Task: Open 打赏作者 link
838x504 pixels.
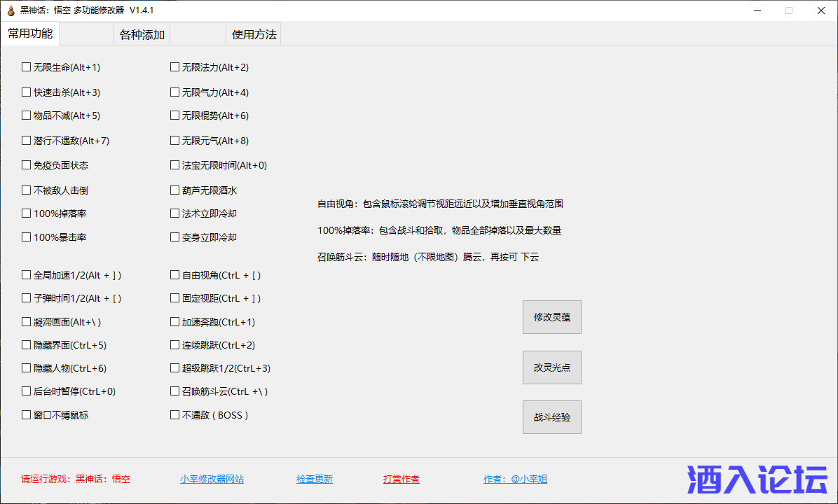Action: (x=401, y=479)
